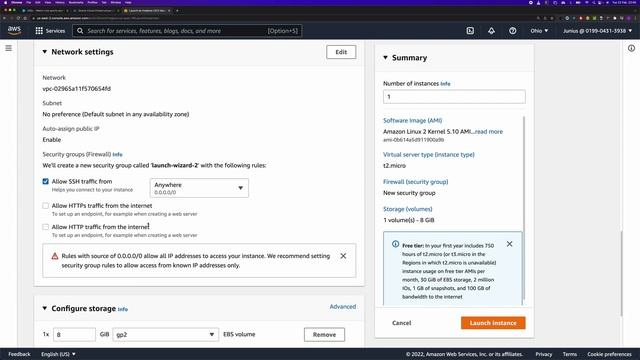640x360 pixels.
Task: Open the help question mark menu
Action: click(513, 31)
